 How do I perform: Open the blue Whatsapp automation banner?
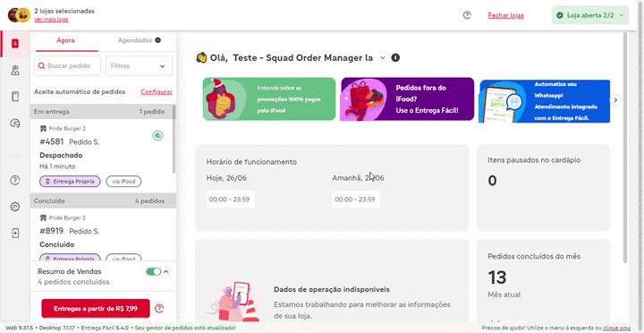coord(544,101)
